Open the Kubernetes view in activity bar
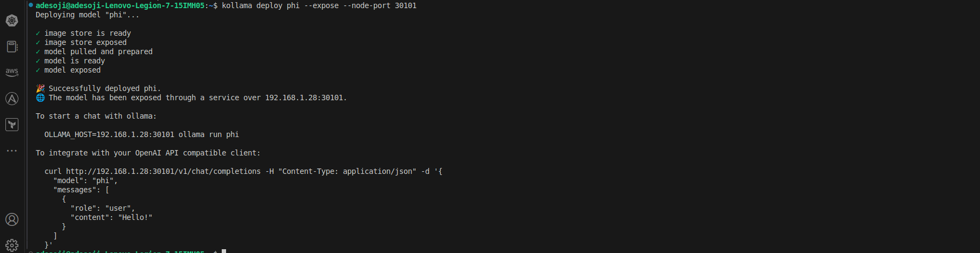The width and height of the screenshot is (980, 253). tap(12, 21)
